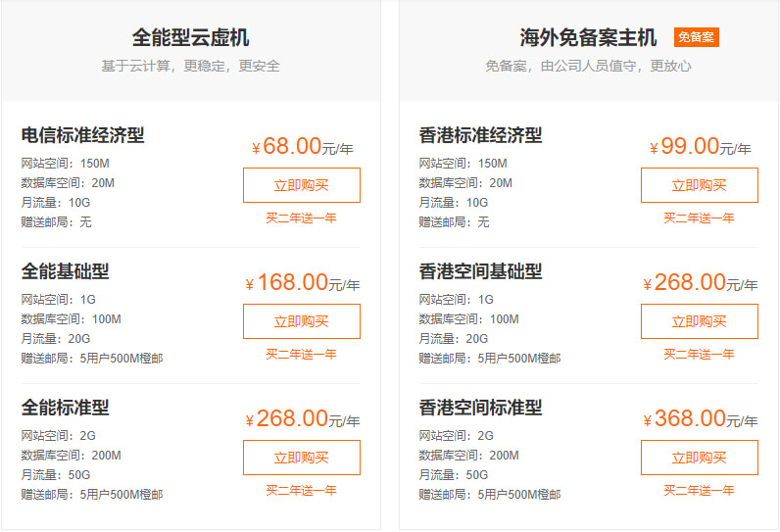Select the 全能型云虚机 section heading
Image resolution: width=780 pixels, height=532 pixels.
[190, 38]
